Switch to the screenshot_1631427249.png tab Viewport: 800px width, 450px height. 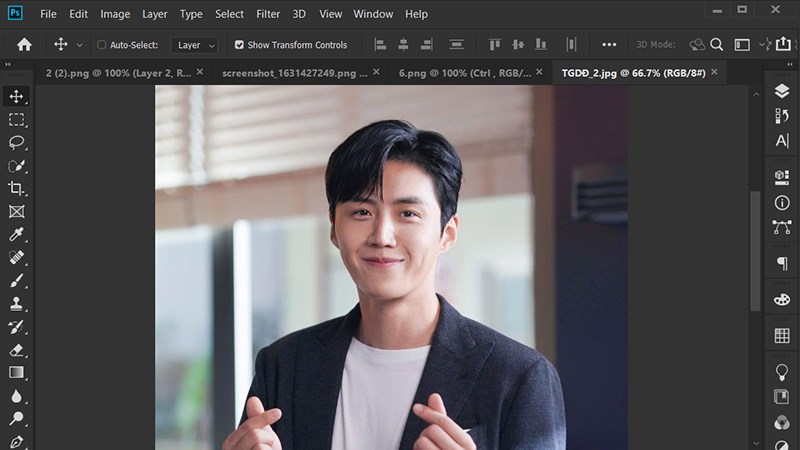(x=293, y=73)
